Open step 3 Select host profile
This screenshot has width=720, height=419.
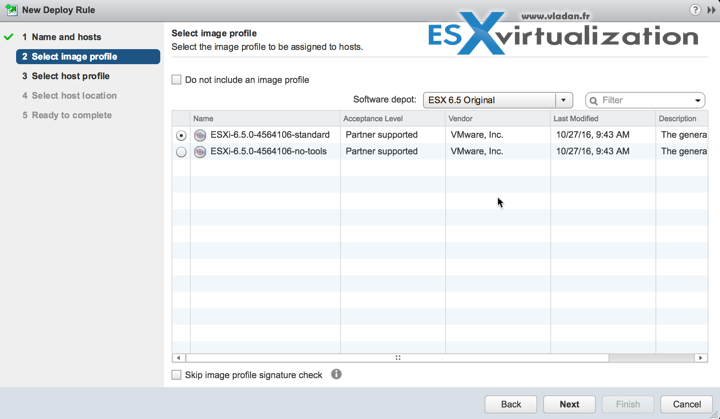click(x=66, y=76)
